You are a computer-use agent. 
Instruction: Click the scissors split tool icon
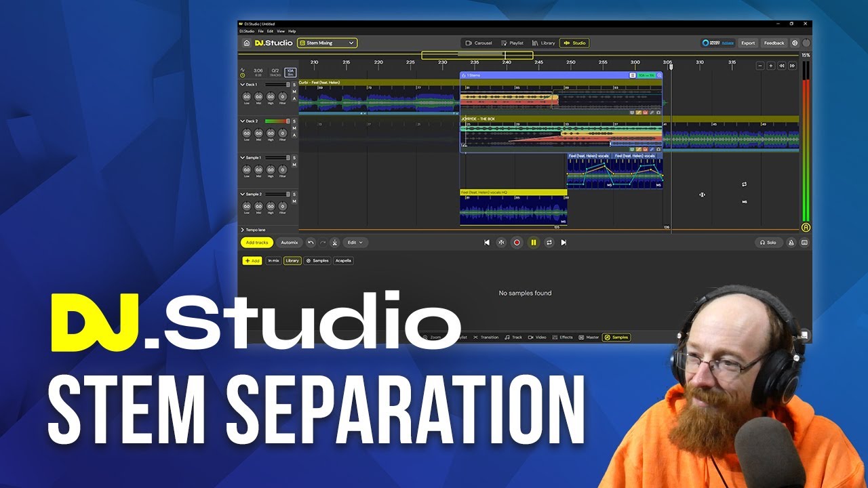tap(334, 242)
